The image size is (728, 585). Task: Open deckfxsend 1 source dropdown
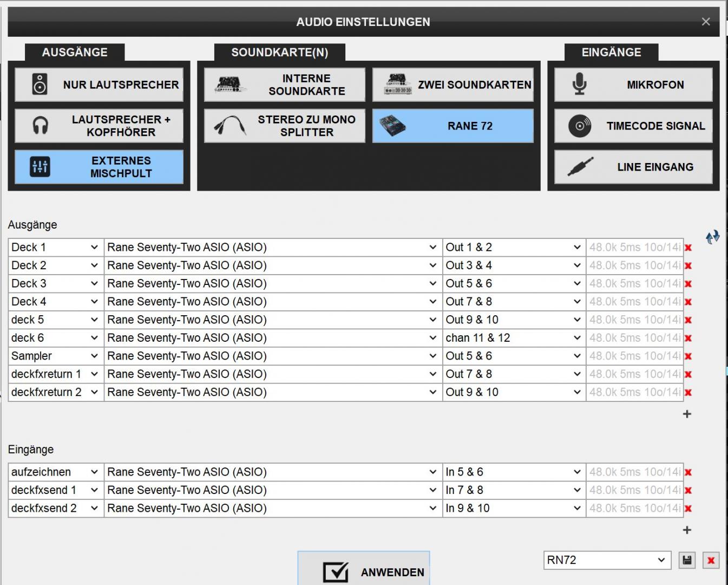[56, 490]
